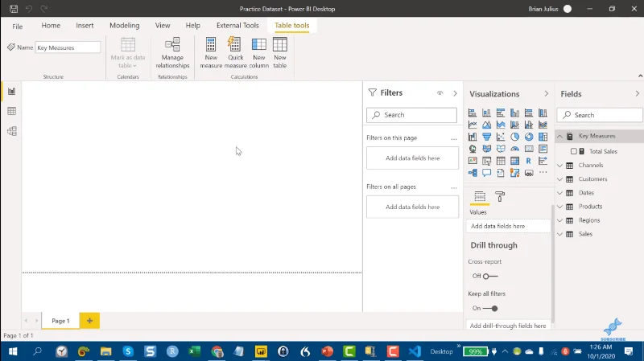Collapse the Visualizations pane arrow
The width and height of the screenshot is (644, 361).
coord(547,93)
